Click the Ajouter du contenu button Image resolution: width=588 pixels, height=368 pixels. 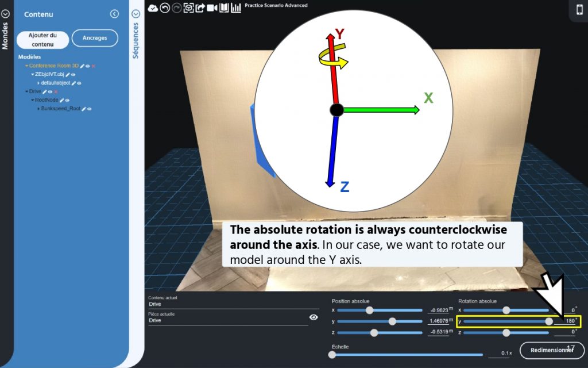(x=42, y=40)
